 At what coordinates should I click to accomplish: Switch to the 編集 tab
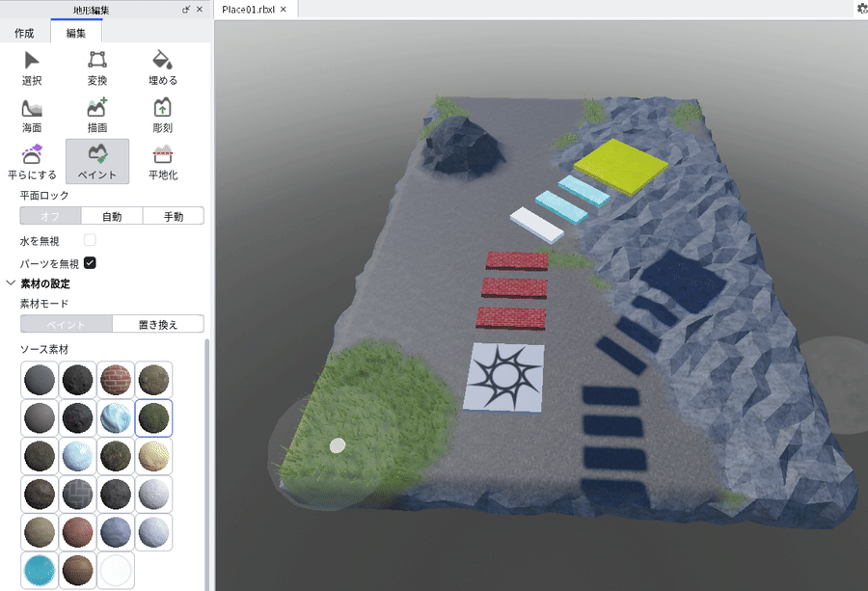click(76, 33)
